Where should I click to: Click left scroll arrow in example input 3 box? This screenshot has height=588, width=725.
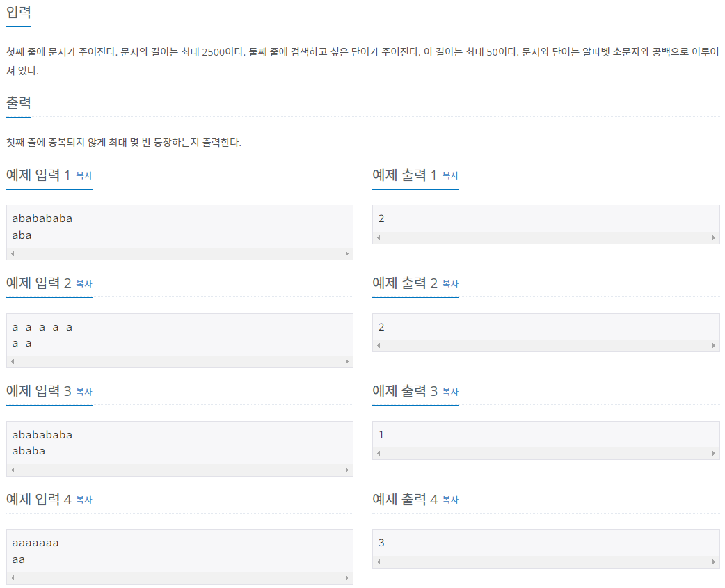tap(13, 470)
